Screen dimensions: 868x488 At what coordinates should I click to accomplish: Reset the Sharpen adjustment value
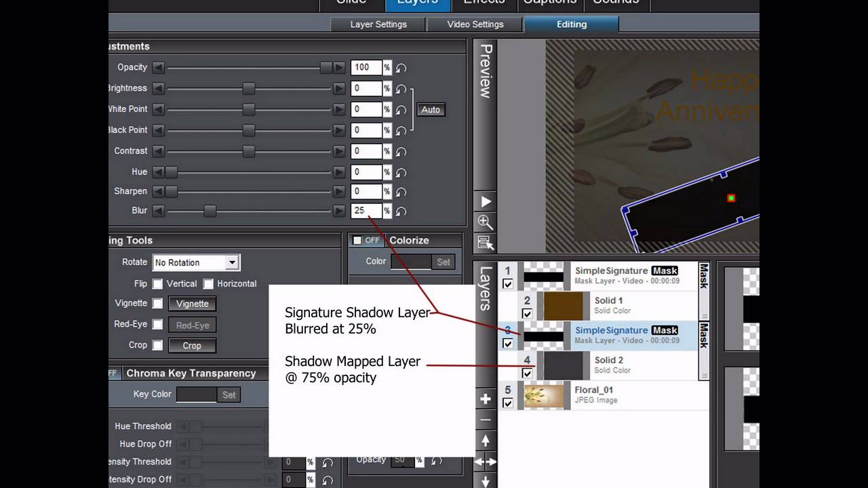tap(401, 192)
